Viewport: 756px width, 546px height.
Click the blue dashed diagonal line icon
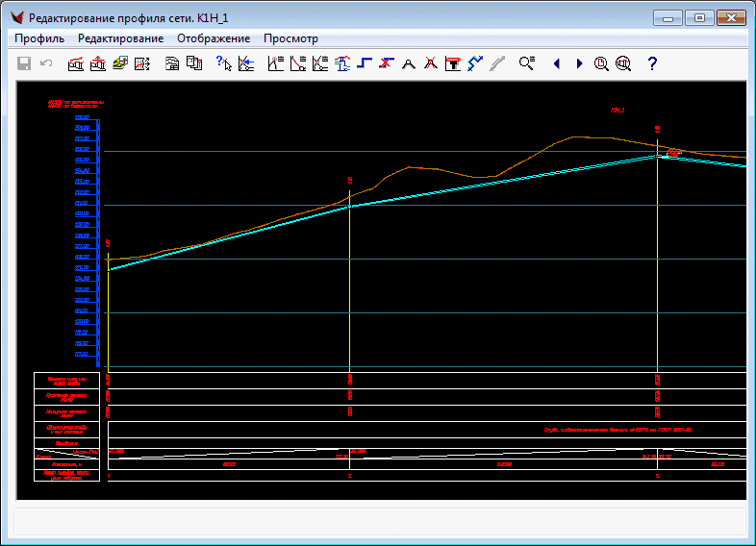(x=475, y=63)
